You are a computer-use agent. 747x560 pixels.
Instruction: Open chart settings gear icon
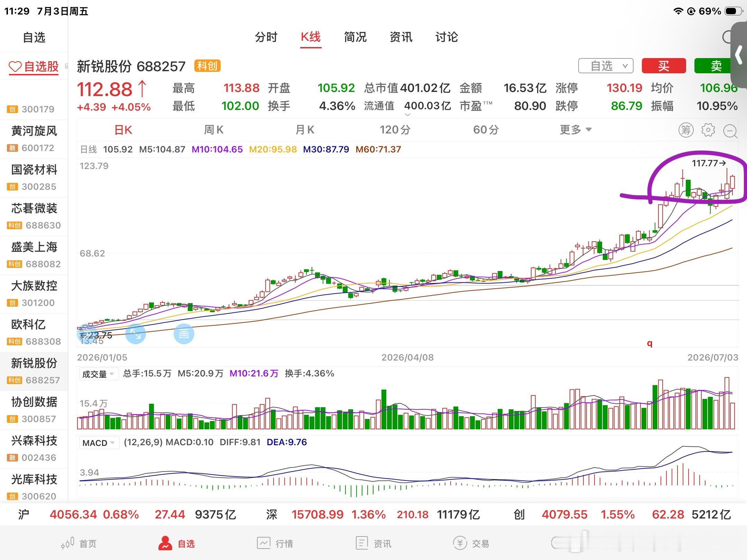pos(708,130)
